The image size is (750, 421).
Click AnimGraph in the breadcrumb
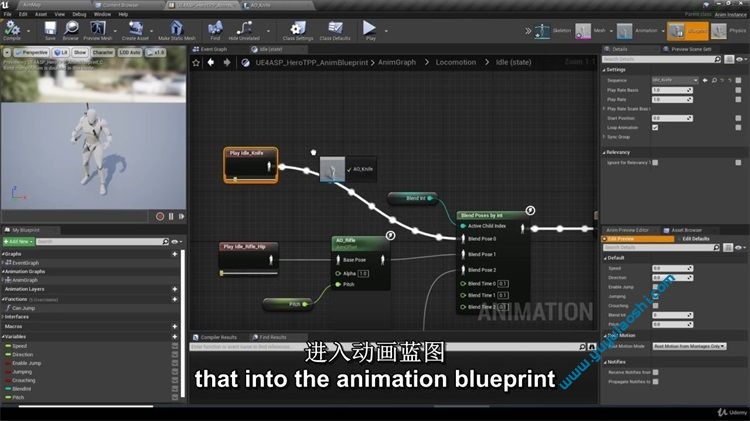click(x=397, y=63)
